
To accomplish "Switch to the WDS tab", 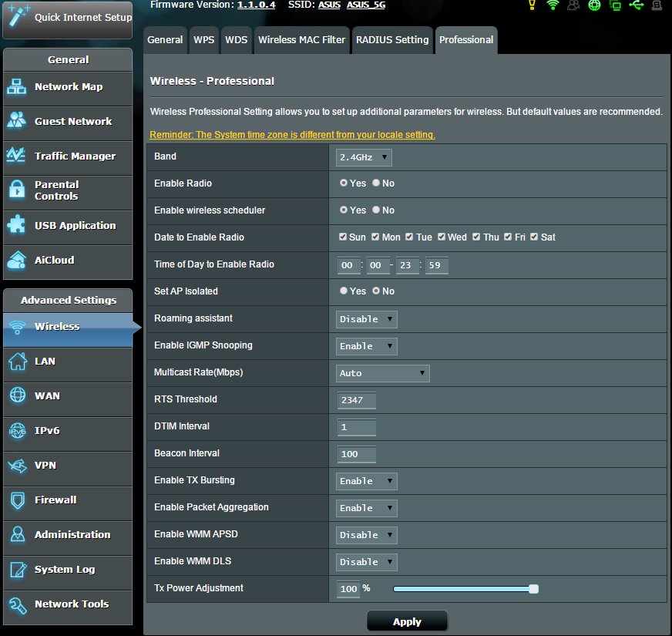I will click(237, 40).
